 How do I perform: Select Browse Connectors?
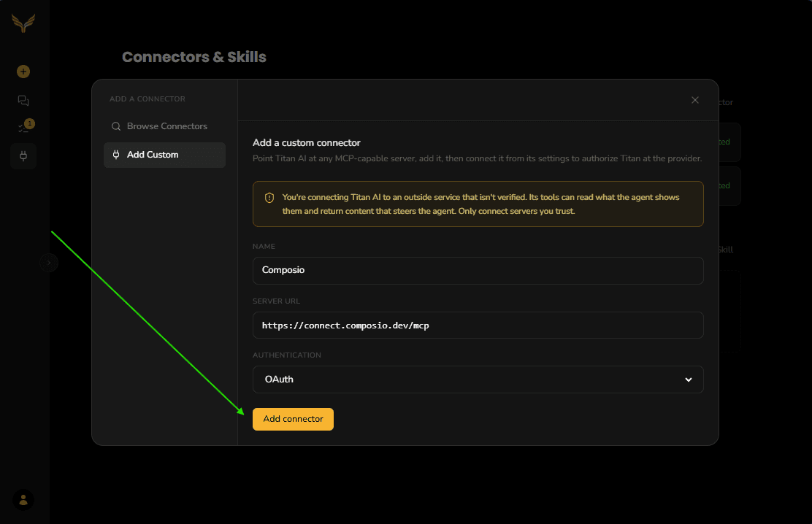coord(164,126)
